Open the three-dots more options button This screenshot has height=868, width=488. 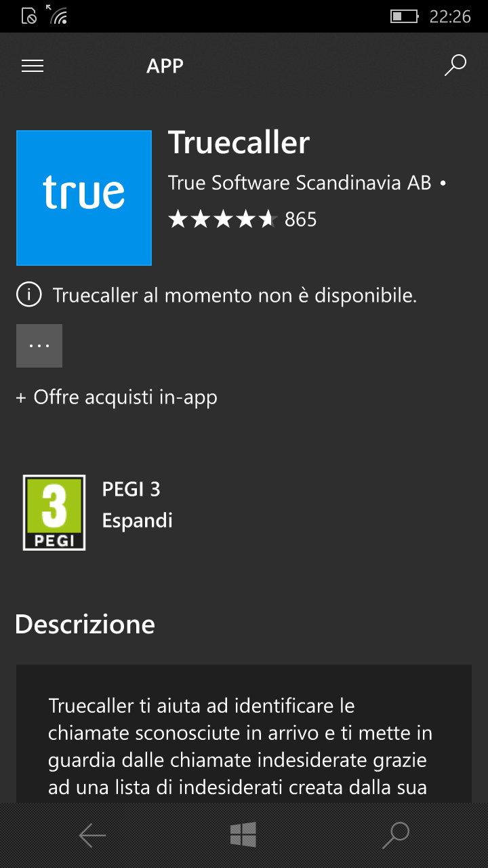click(39, 346)
